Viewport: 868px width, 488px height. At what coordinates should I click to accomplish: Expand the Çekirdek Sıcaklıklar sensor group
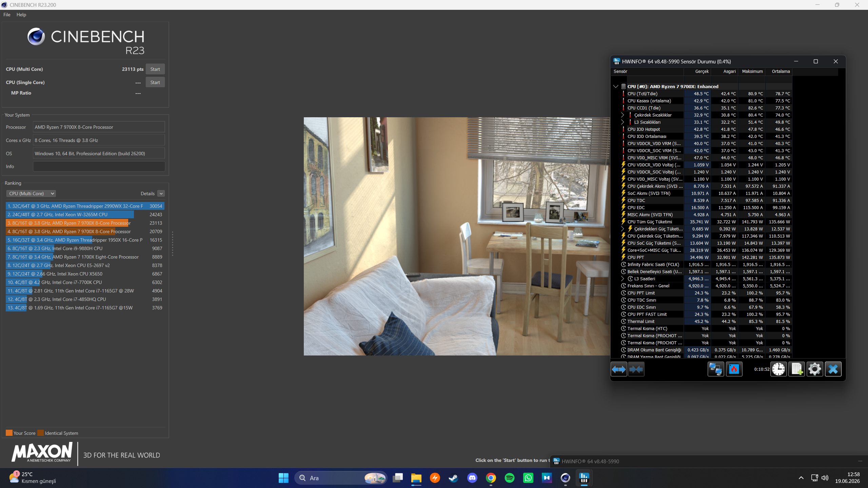[x=623, y=115]
